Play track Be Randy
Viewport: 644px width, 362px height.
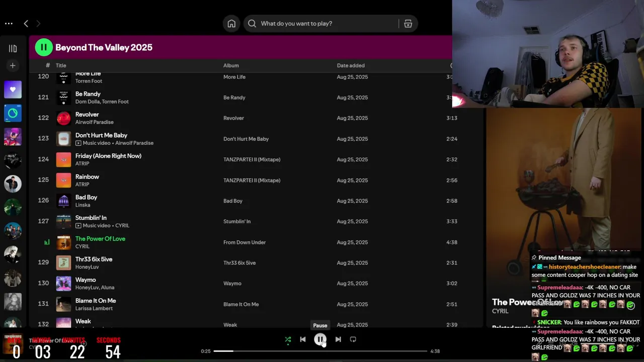pyautogui.click(x=88, y=94)
